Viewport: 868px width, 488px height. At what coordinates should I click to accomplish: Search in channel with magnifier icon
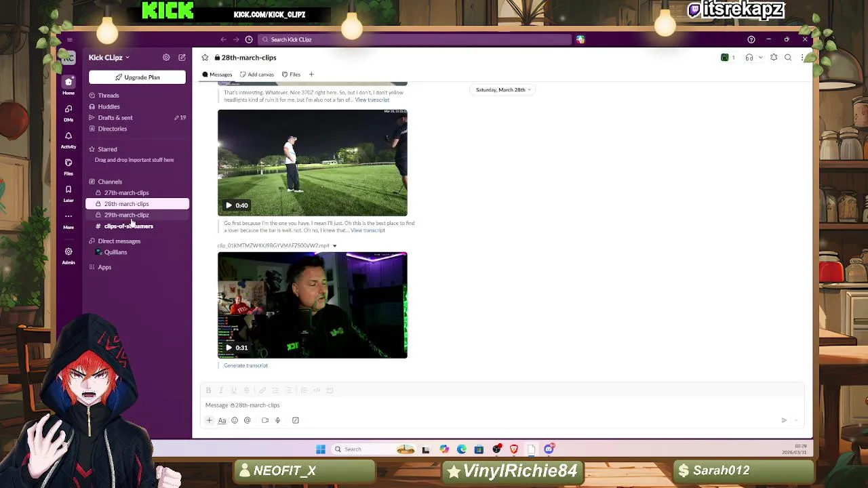click(x=788, y=58)
